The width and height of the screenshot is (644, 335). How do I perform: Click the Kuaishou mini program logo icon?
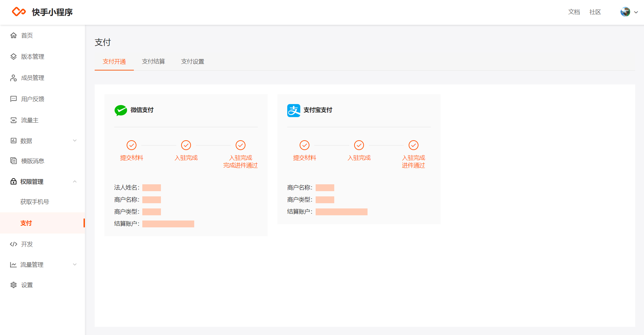[19, 12]
